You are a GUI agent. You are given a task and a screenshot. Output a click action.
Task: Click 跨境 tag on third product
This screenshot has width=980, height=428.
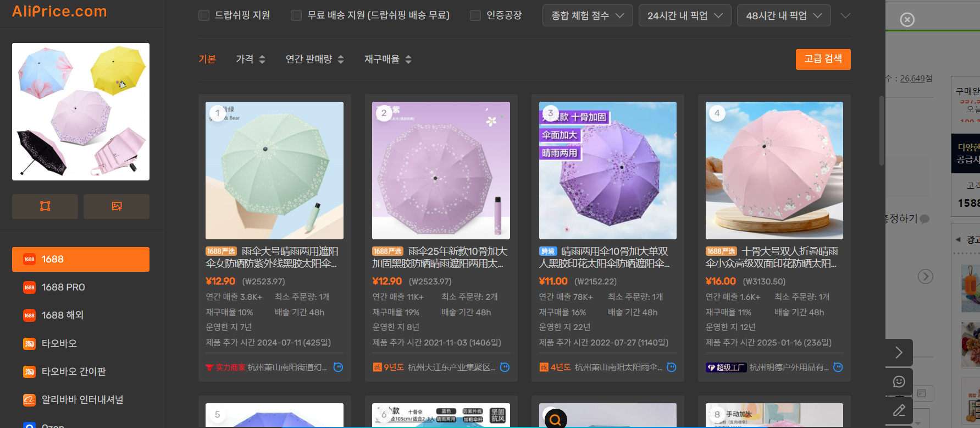(x=548, y=251)
